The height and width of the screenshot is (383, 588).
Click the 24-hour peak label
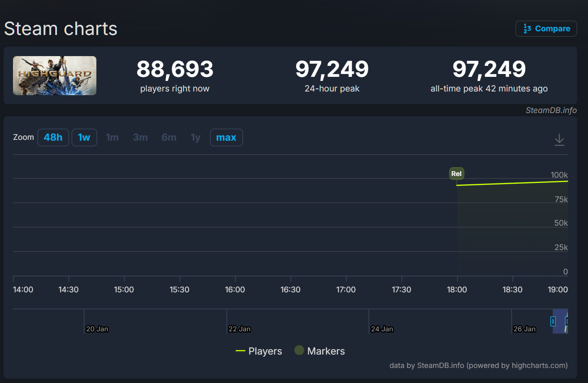point(332,89)
